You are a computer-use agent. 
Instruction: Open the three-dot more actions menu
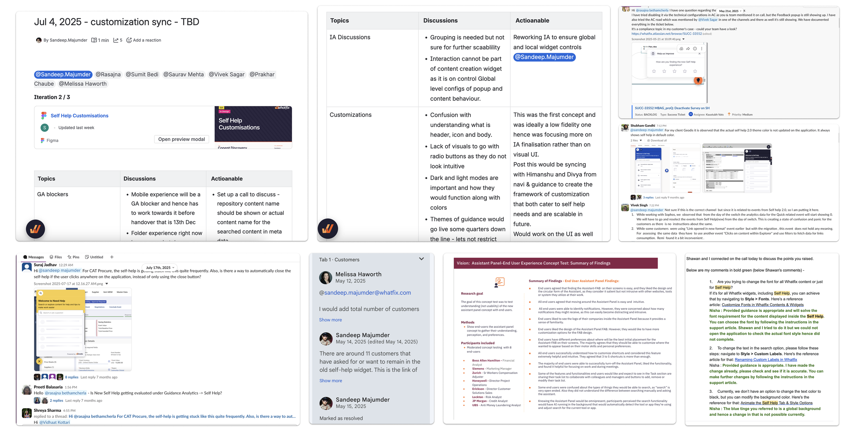702,49
